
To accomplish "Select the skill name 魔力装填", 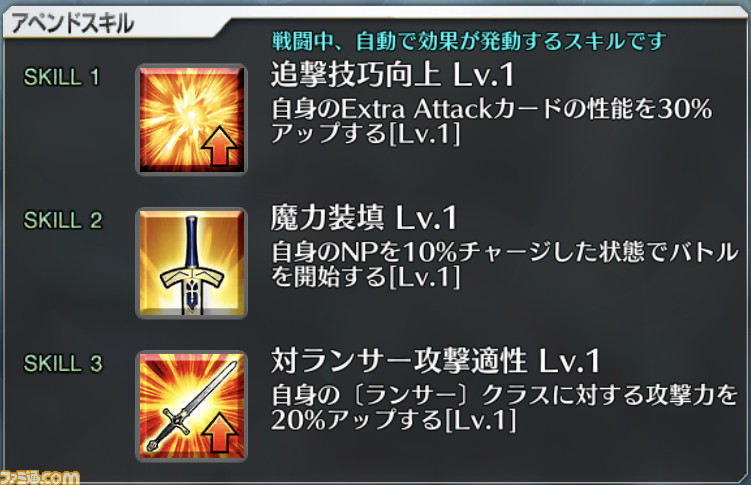I will [327, 218].
